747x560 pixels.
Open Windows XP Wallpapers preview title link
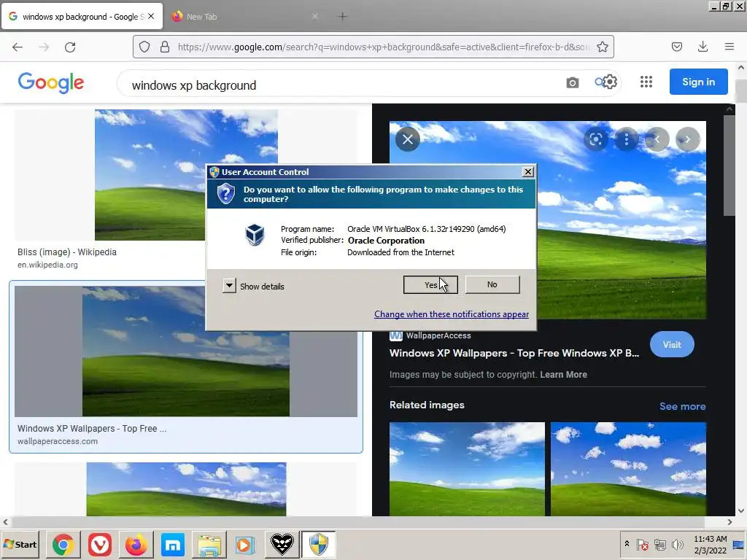coord(514,354)
